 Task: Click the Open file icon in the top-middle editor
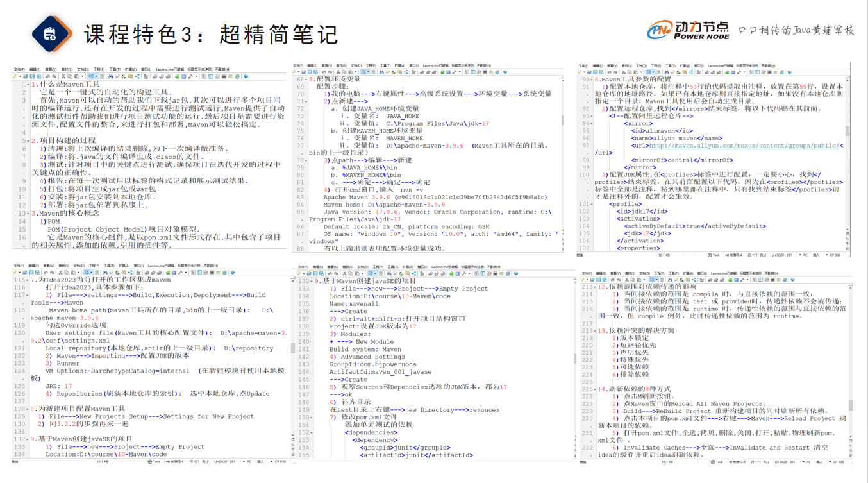303,72
